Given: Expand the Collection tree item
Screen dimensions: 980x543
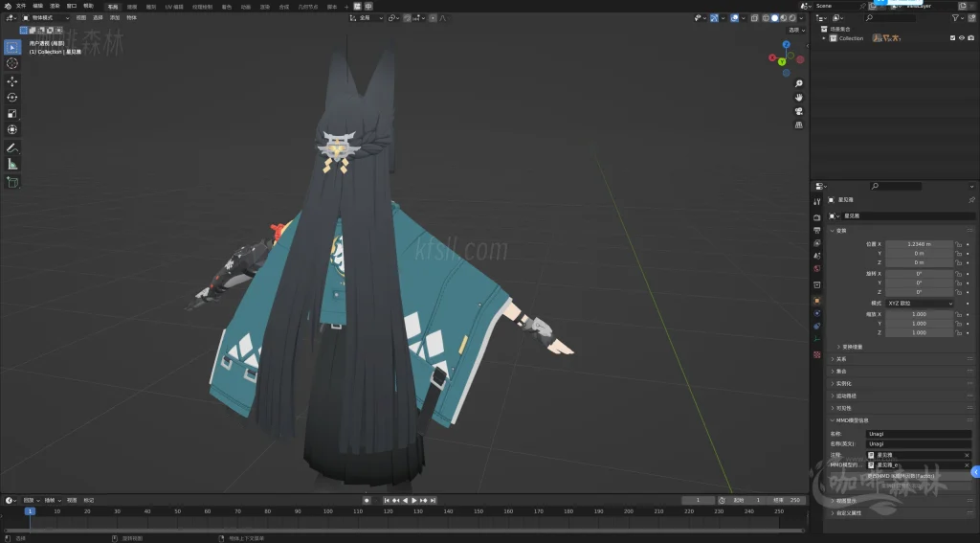Looking at the screenshot, I should pos(824,38).
